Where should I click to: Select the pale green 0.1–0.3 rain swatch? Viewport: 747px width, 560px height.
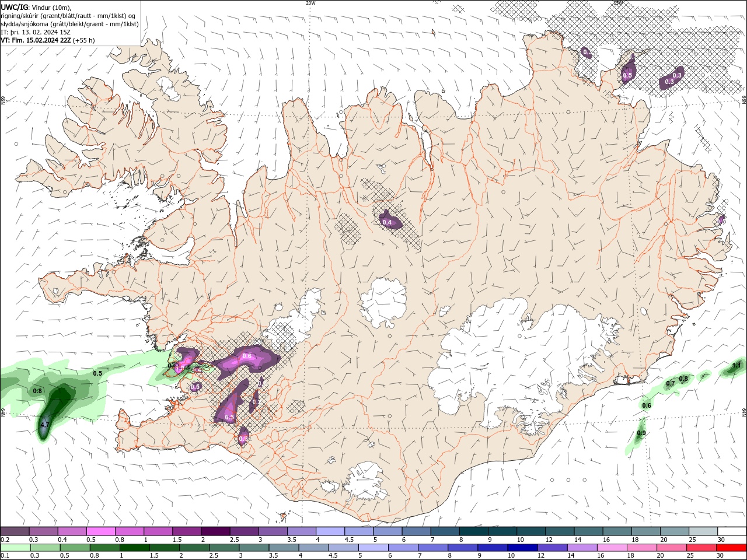coord(15,548)
